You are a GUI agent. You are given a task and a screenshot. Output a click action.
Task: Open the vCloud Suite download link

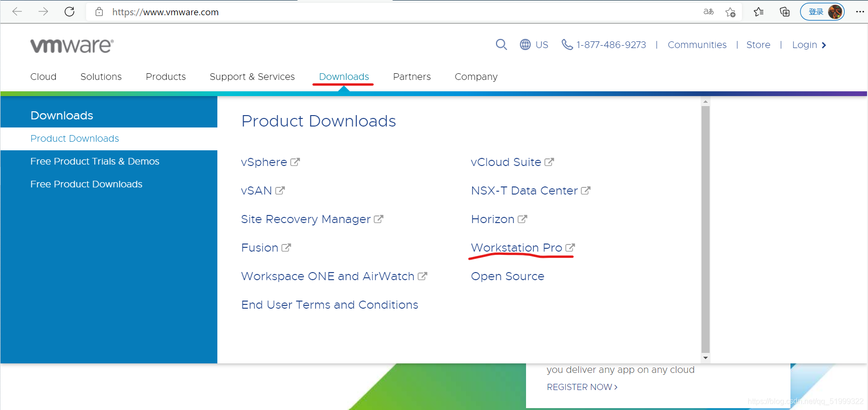coord(506,162)
